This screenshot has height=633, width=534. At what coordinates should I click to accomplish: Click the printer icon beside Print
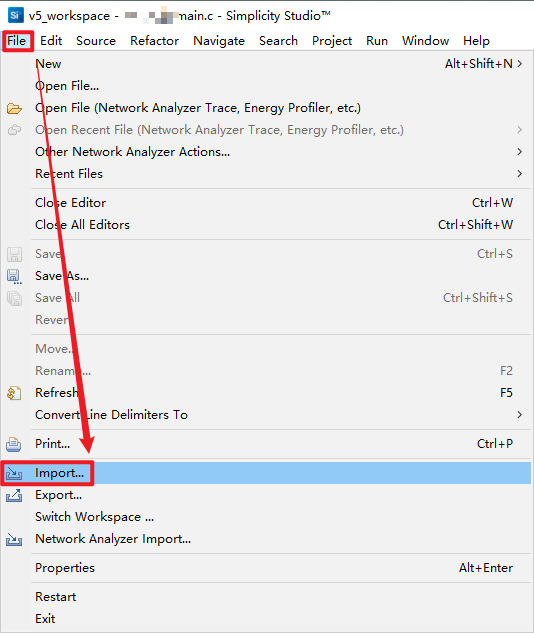pos(14,444)
